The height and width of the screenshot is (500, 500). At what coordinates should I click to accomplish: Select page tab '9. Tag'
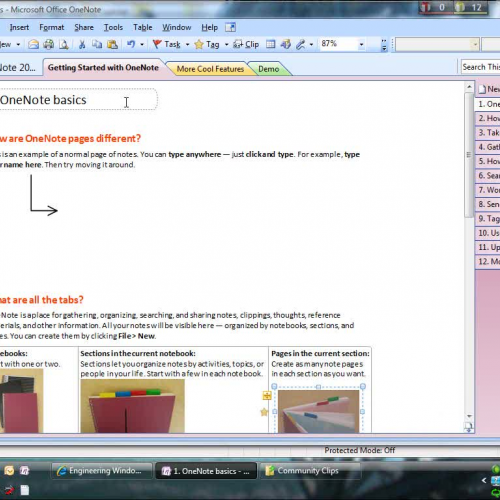click(x=488, y=219)
